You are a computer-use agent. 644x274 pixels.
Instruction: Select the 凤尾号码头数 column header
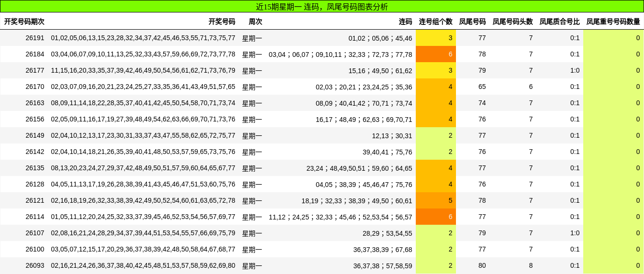tap(512, 22)
